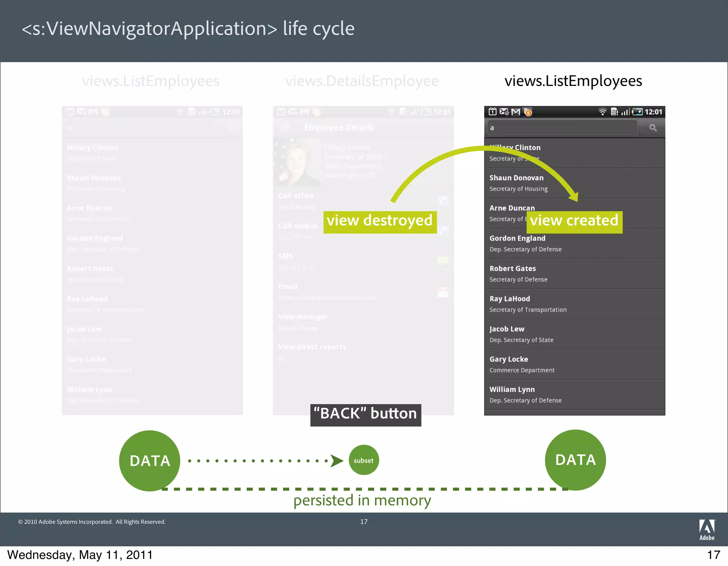
Task: Click the Adobe logo in the footer
Action: click(x=707, y=530)
